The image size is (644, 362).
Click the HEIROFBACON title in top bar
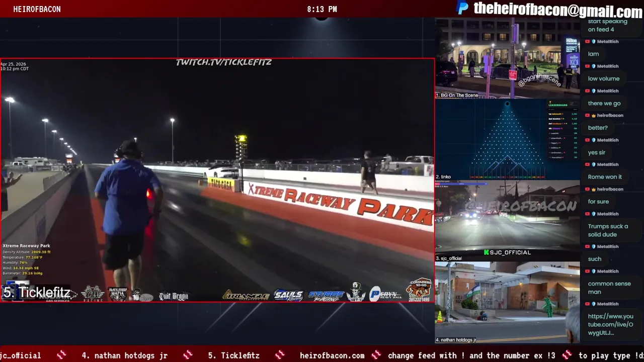37,9
